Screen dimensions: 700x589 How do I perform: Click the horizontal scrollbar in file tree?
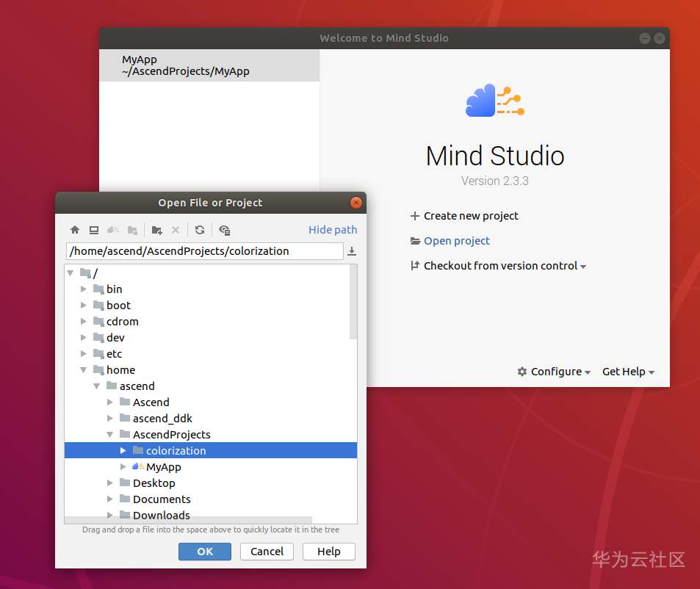click(188, 520)
